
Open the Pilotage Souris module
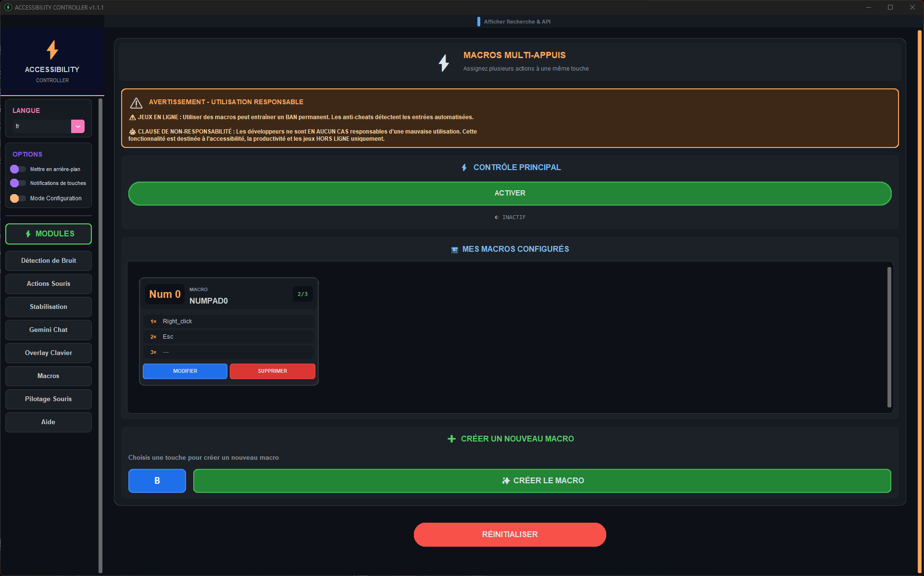49,399
